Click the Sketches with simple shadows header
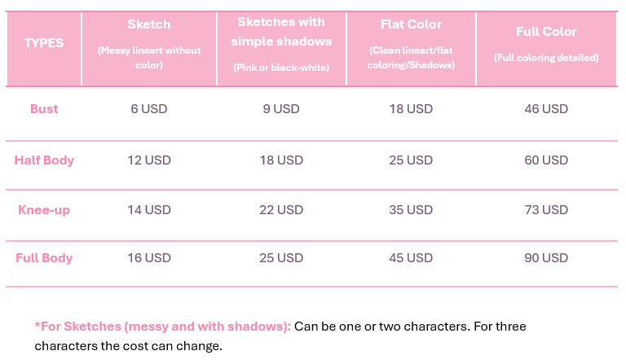626x364 pixels. click(281, 31)
